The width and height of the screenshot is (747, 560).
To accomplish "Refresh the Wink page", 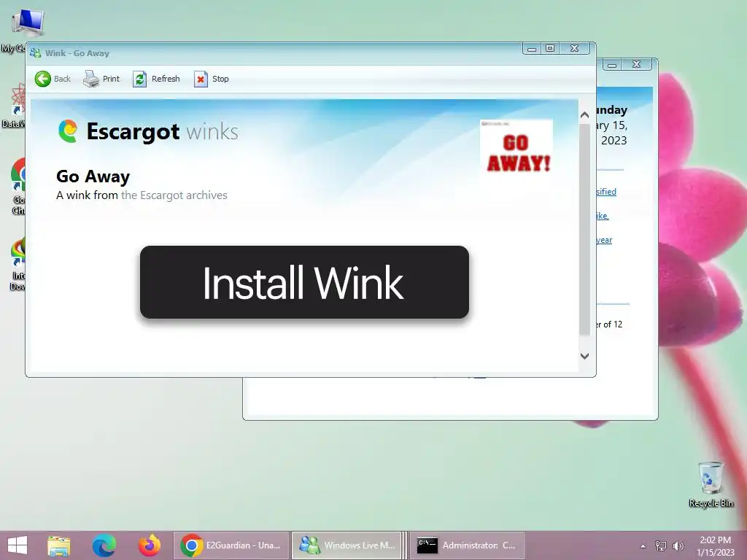I will click(x=156, y=79).
